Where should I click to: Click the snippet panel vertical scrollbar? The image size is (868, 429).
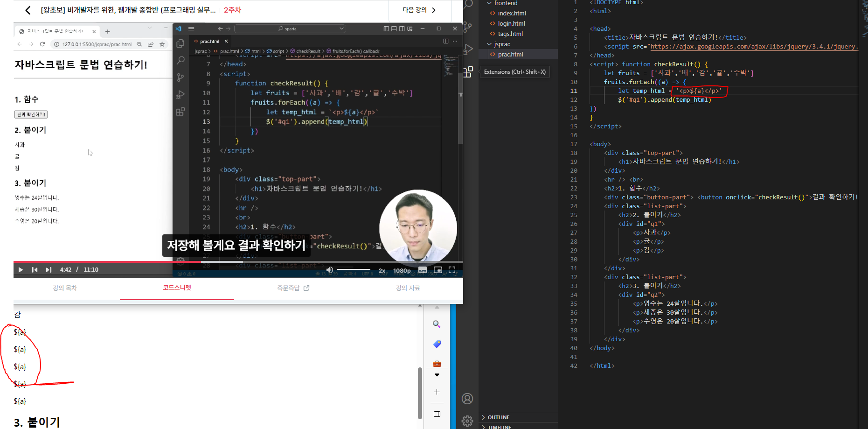pyautogui.click(x=420, y=393)
